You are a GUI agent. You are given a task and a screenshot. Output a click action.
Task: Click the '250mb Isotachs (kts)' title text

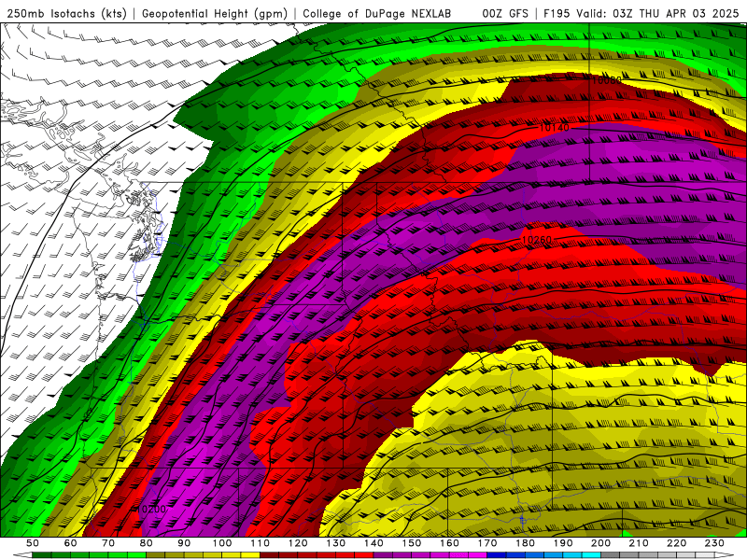66,13
